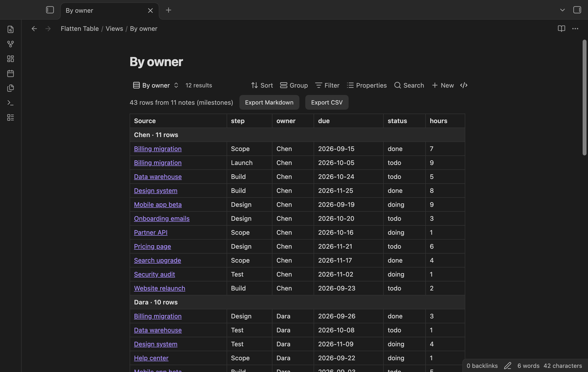Screen dimensions: 588x372
Task: Open Billing migration link in Chen Scope row
Action: [x=158, y=149]
